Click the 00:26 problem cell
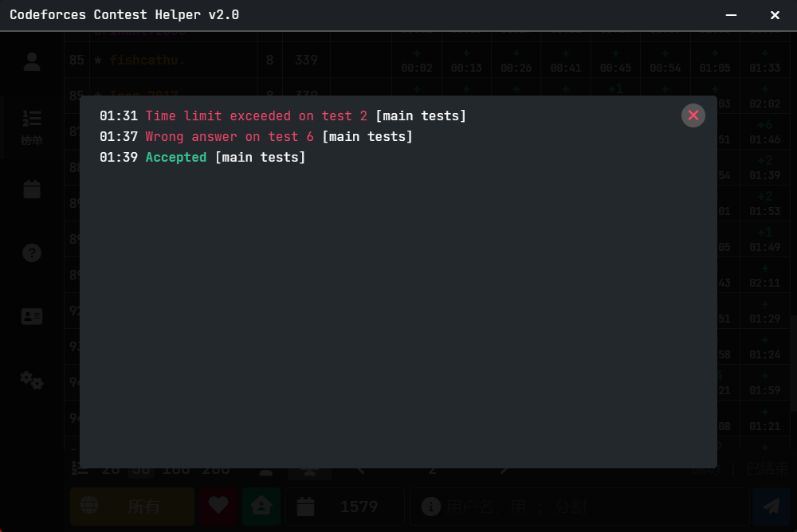 (516, 61)
